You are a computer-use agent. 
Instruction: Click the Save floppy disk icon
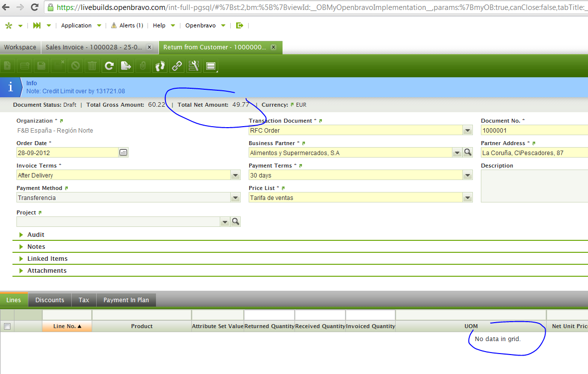(x=42, y=66)
